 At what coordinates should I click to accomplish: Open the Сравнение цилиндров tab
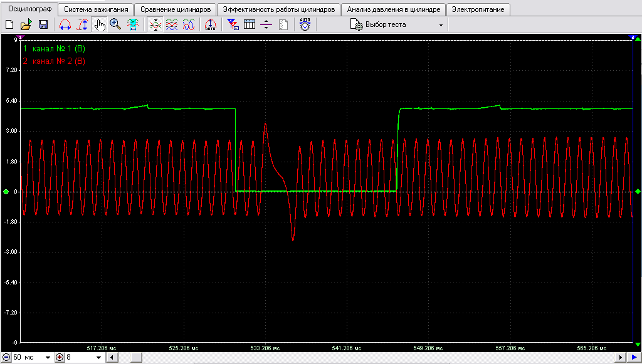176,9
